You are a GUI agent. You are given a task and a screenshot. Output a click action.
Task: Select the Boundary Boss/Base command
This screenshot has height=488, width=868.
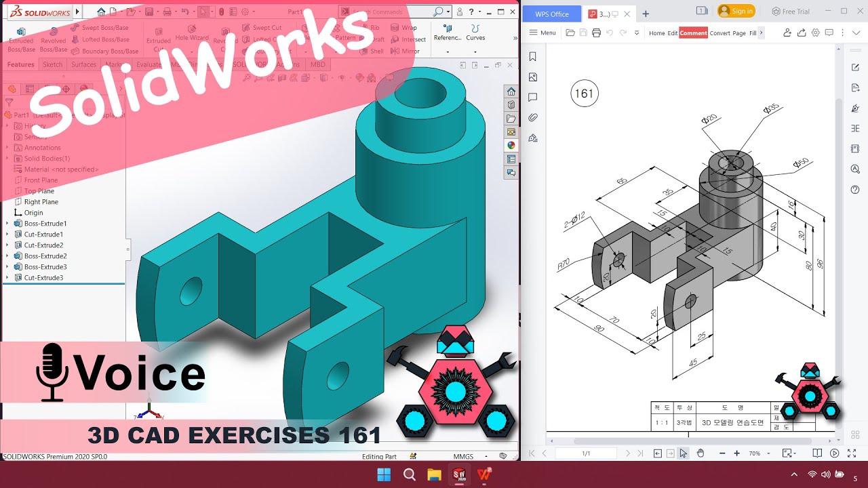[104, 51]
